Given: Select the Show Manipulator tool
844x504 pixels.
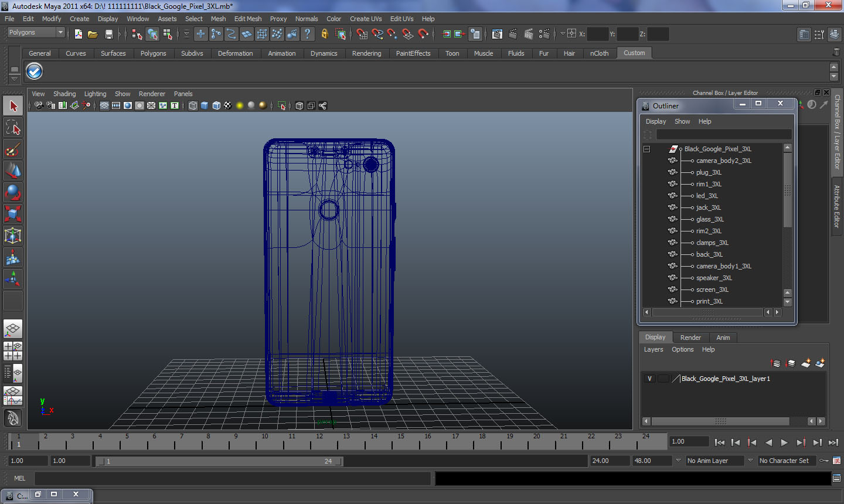Looking at the screenshot, I should (13, 279).
